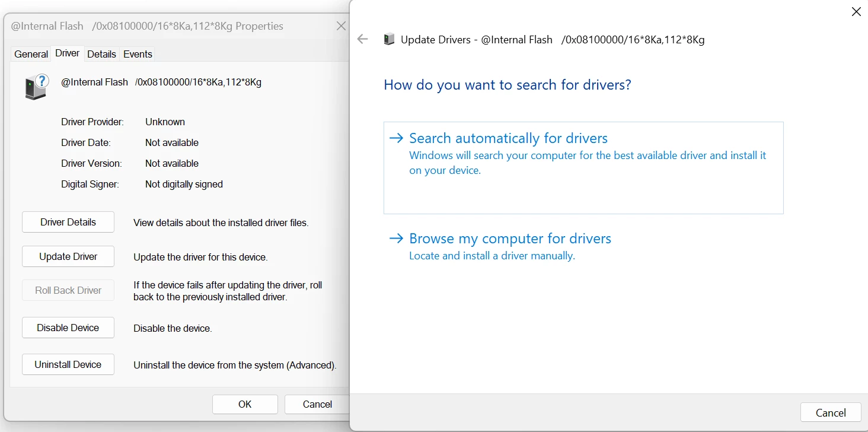Click the device icon beside Update Drivers title
The width and height of the screenshot is (868, 432).
389,40
